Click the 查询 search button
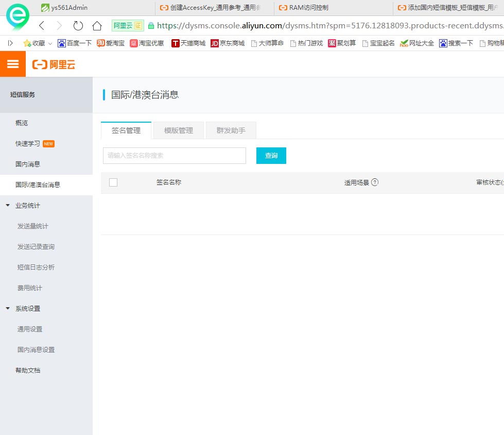Image resolution: width=504 pixels, height=435 pixels. 271,156
